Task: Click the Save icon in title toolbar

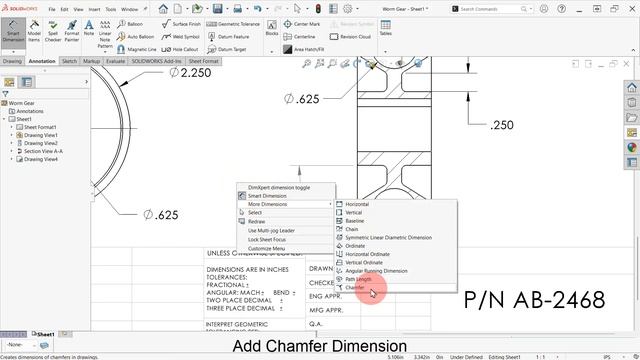Action: coord(218,9)
